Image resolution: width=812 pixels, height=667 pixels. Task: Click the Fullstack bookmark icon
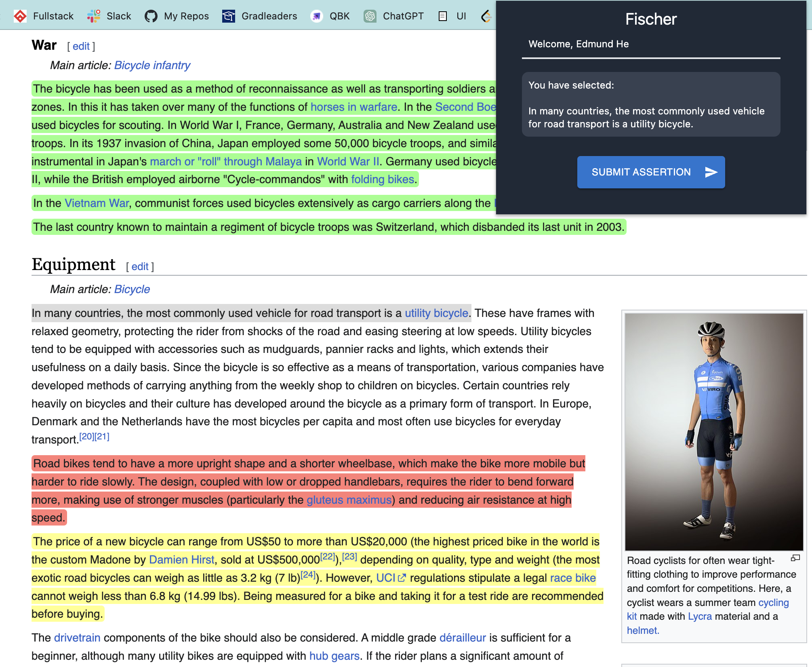[20, 16]
